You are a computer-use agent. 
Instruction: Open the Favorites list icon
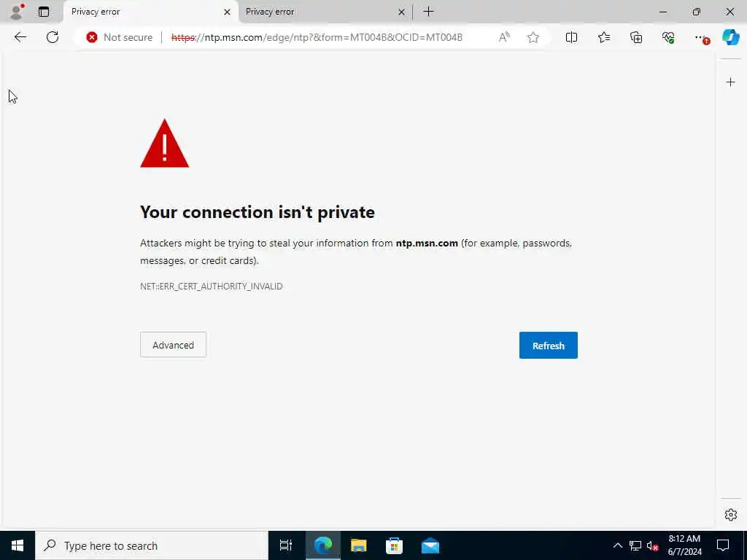click(603, 37)
